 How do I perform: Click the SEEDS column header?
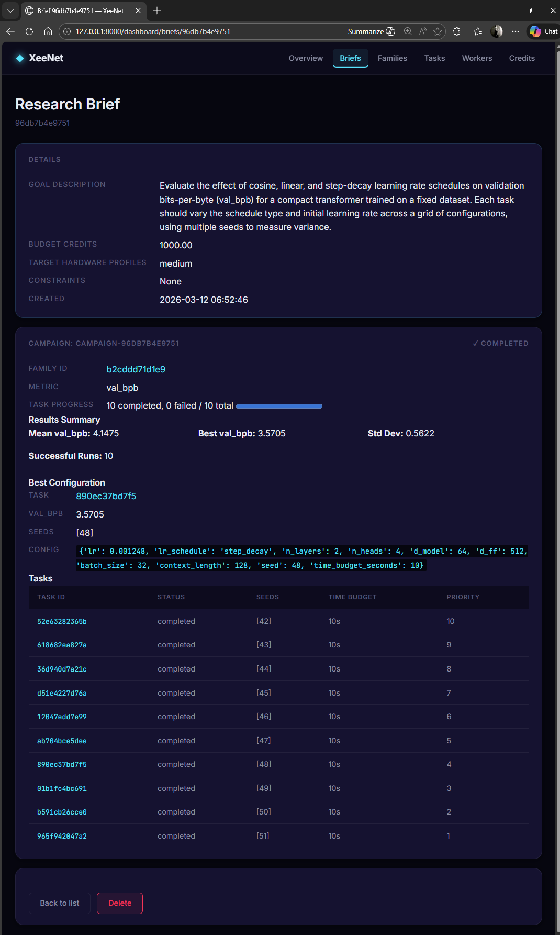point(267,597)
